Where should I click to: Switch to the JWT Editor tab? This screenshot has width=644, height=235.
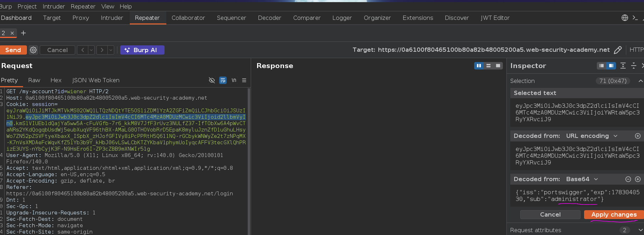click(495, 18)
